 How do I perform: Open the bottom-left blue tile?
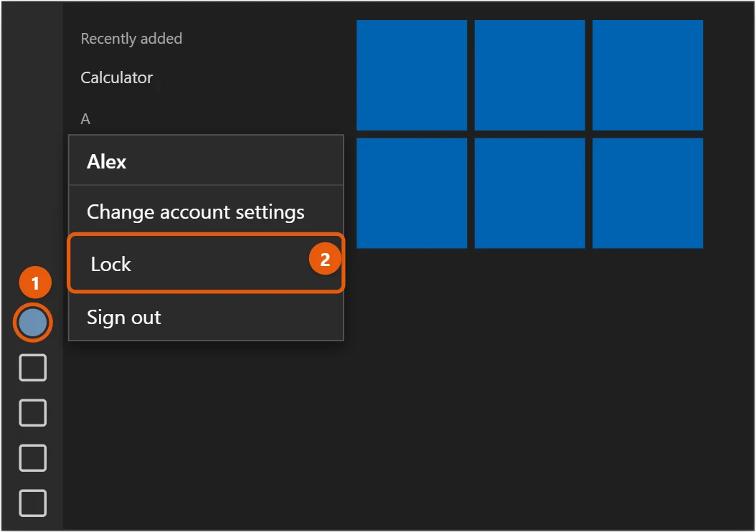412,194
